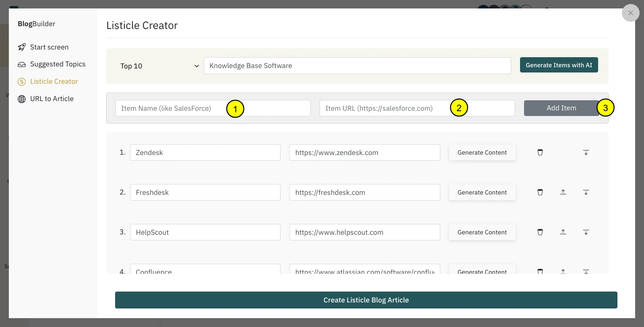Delete the Freshdesk item with trash icon

click(x=540, y=192)
